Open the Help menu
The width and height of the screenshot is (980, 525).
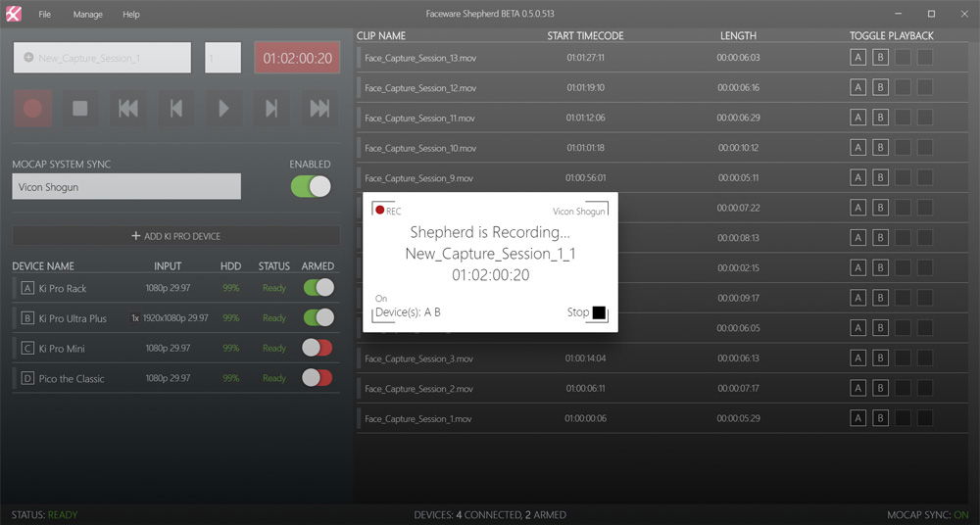point(131,14)
